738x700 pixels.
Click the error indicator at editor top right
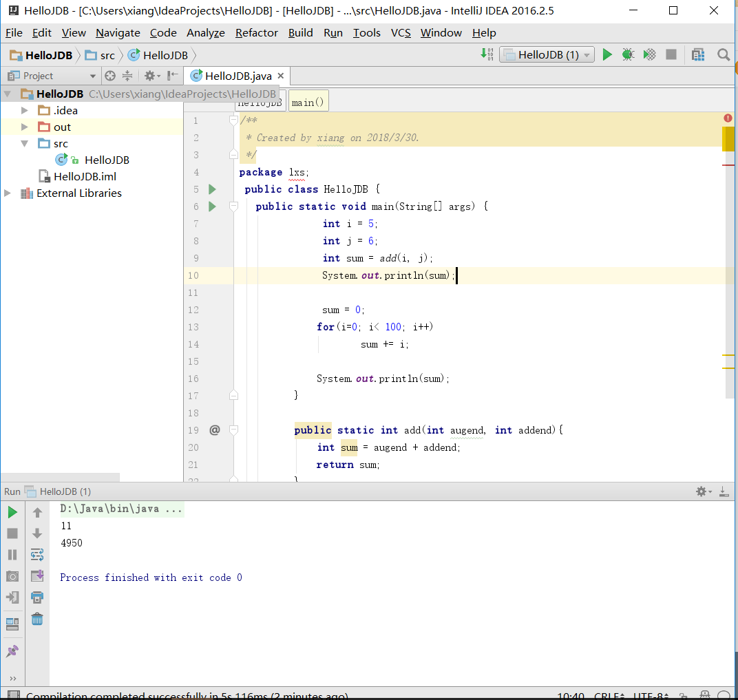pos(728,118)
